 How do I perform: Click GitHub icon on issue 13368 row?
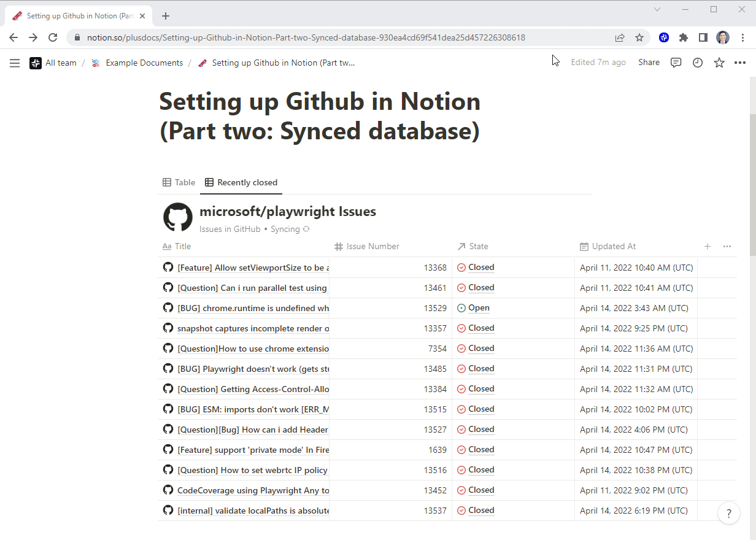[168, 267]
